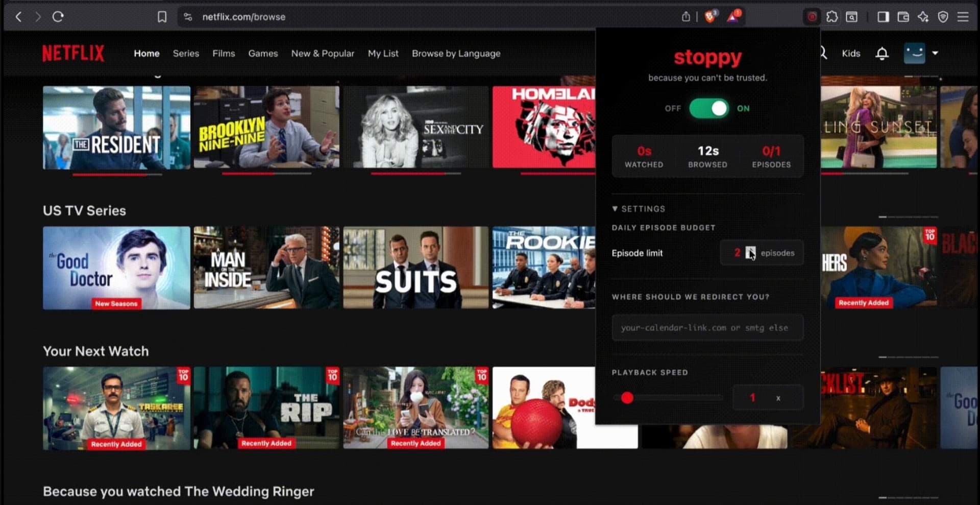Viewport: 980px width, 505px height.
Task: Click Because you watched The Wedding Ringer
Action: point(179,491)
